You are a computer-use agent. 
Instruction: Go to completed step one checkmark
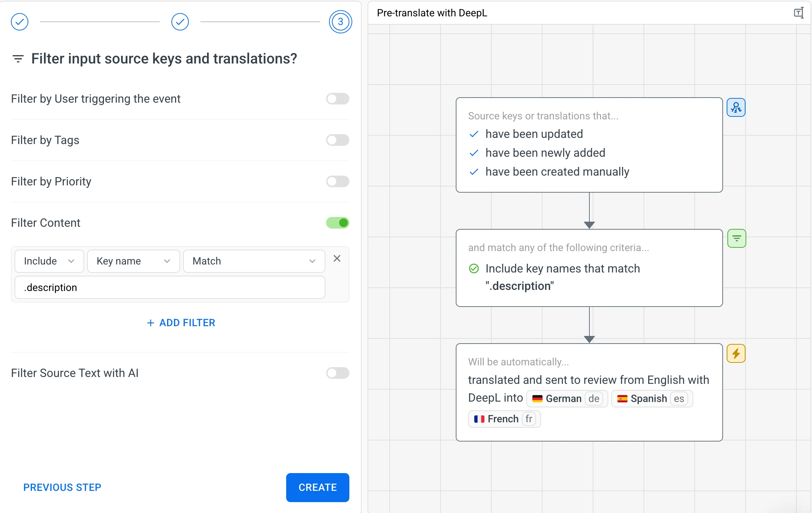20,22
